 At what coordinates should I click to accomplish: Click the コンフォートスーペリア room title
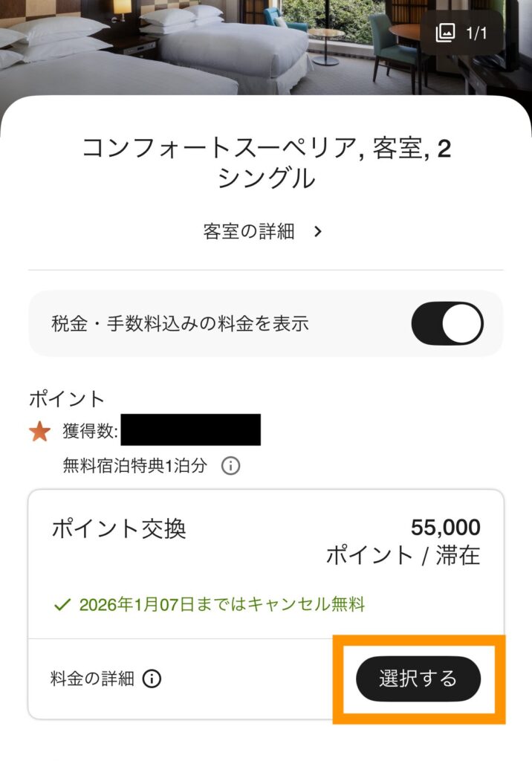[266, 165]
